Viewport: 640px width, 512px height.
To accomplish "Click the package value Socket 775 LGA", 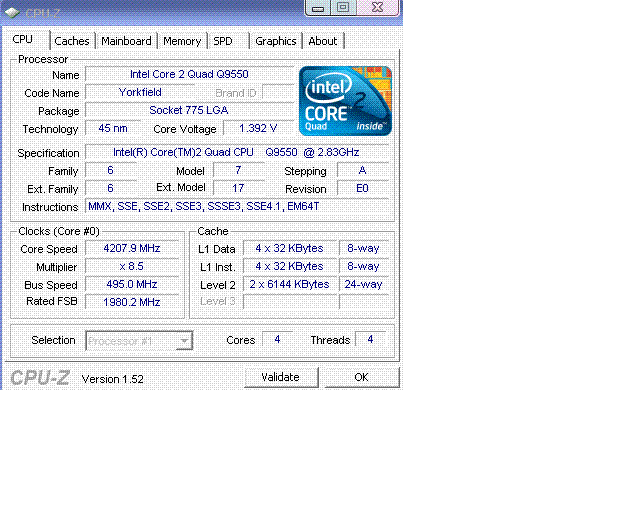I will (x=189, y=111).
